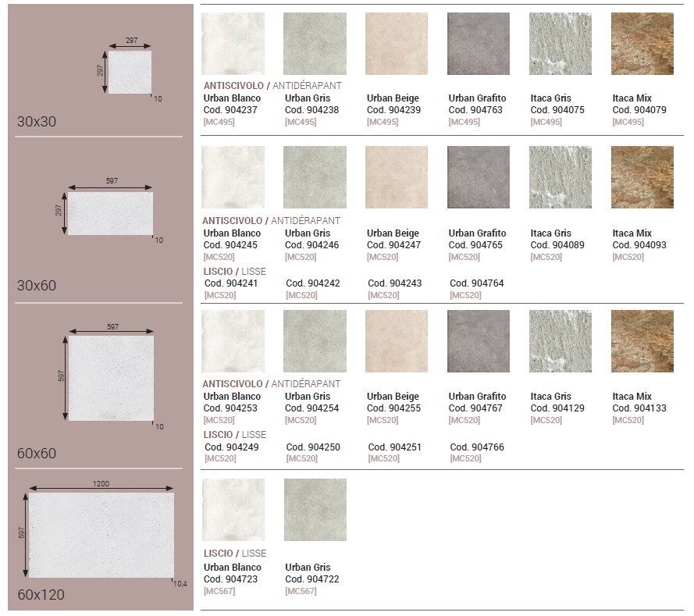
Task: Click the Itaca Gris thumbnail in 30x30 row
Action: coord(561,44)
